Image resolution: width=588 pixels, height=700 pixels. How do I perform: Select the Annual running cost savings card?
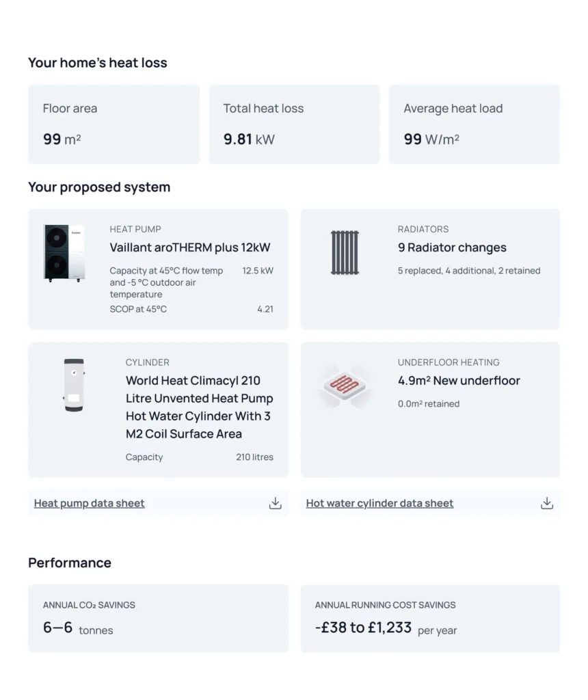tap(429, 618)
